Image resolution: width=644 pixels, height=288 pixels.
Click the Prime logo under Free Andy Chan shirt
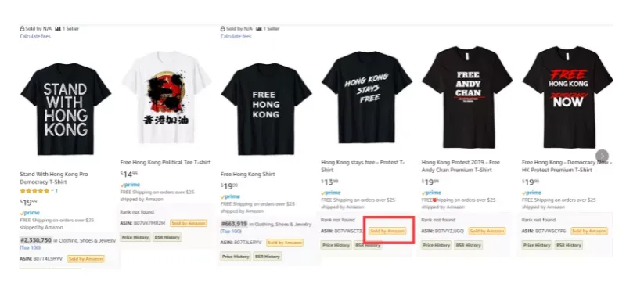click(x=432, y=193)
